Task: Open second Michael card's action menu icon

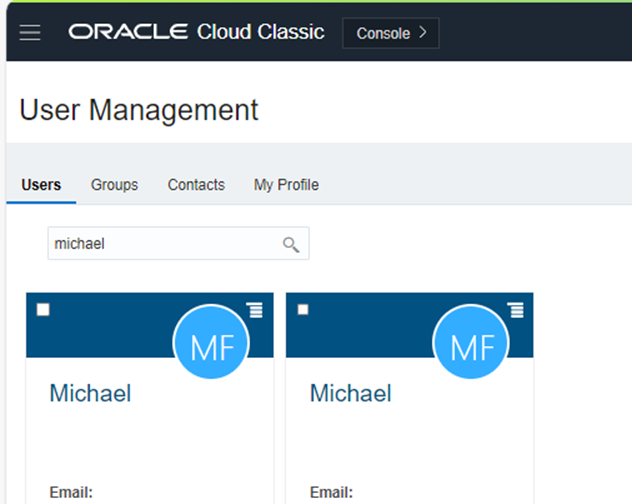Action: (515, 309)
